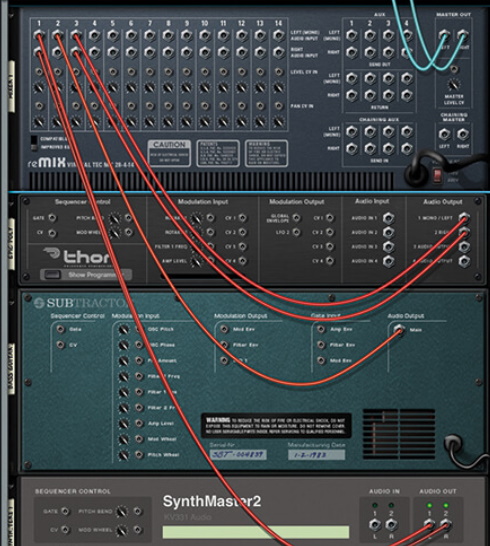Collapse the reMix mixer device with fold arrow

(11, 16)
